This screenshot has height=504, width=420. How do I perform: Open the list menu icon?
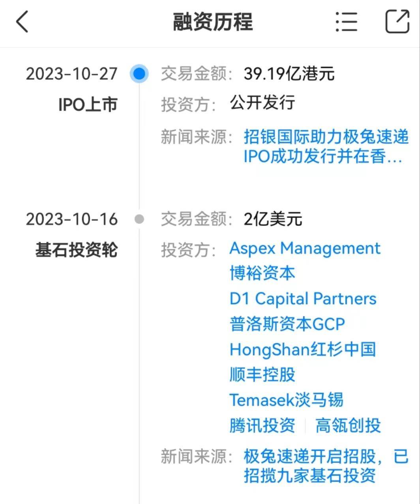pyautogui.click(x=346, y=21)
